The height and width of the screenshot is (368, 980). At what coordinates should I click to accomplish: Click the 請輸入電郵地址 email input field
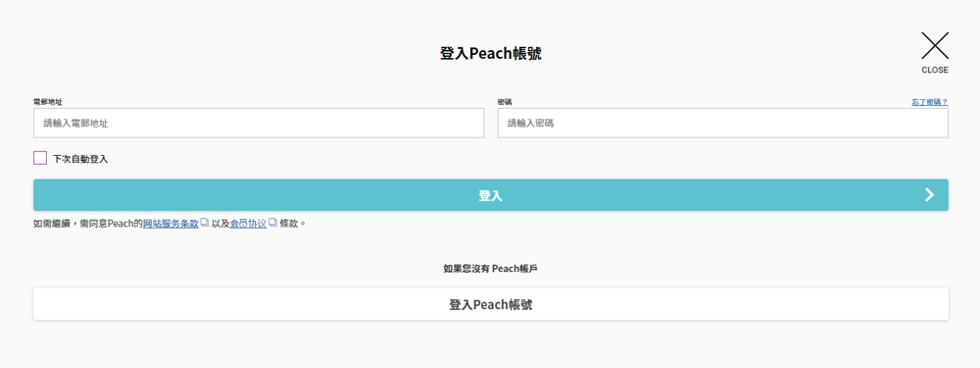(259, 124)
